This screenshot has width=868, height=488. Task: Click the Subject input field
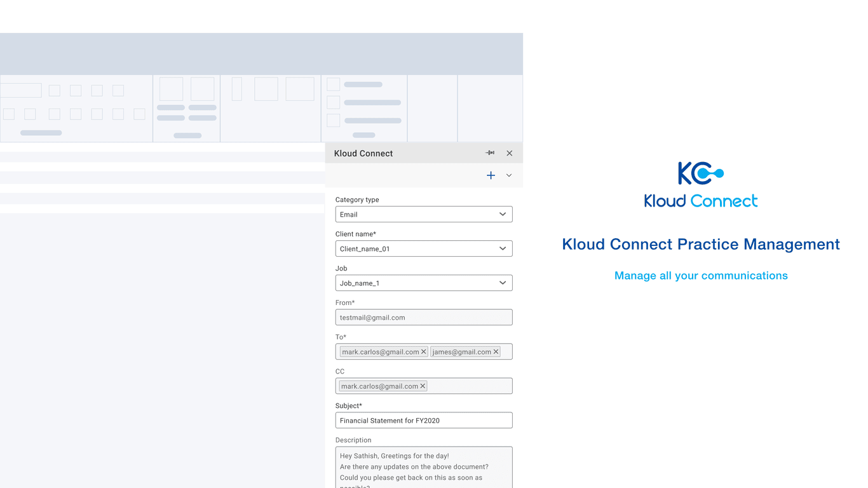424,420
